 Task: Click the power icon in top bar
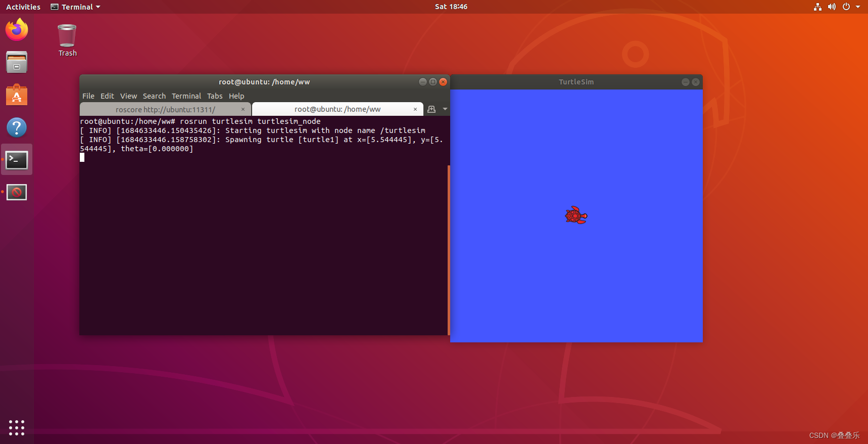coord(846,7)
